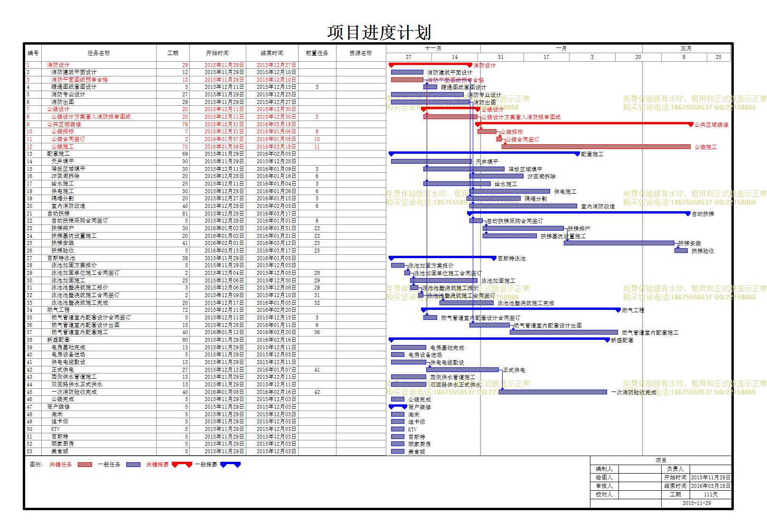Select task name 公装设计方案套入消防报审图纸 in the table
The image size is (767, 532).
(x=91, y=117)
